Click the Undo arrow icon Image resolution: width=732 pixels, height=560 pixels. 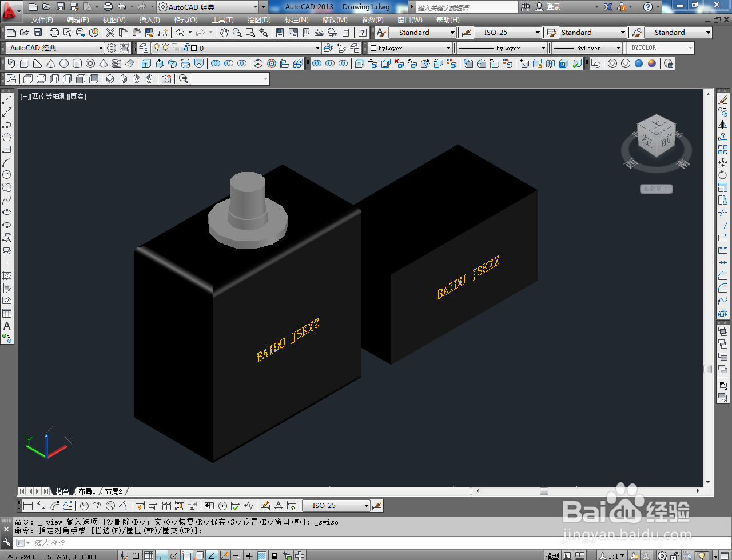tap(180, 33)
